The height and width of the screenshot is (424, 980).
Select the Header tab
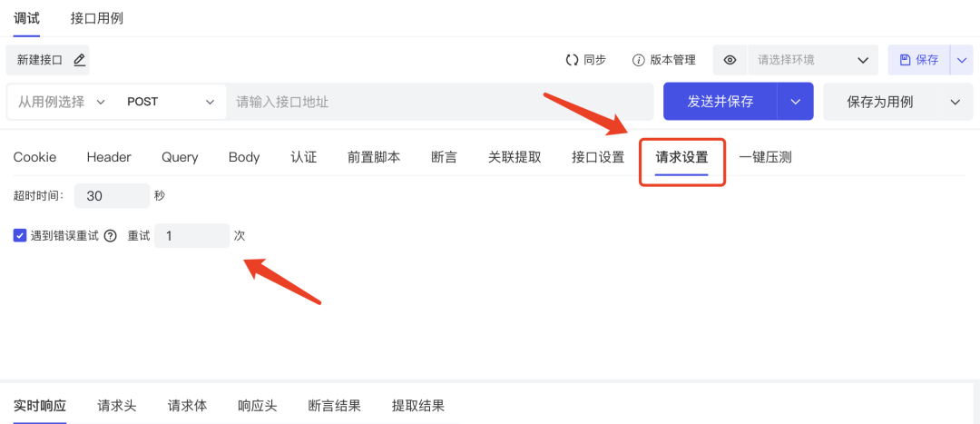point(109,157)
